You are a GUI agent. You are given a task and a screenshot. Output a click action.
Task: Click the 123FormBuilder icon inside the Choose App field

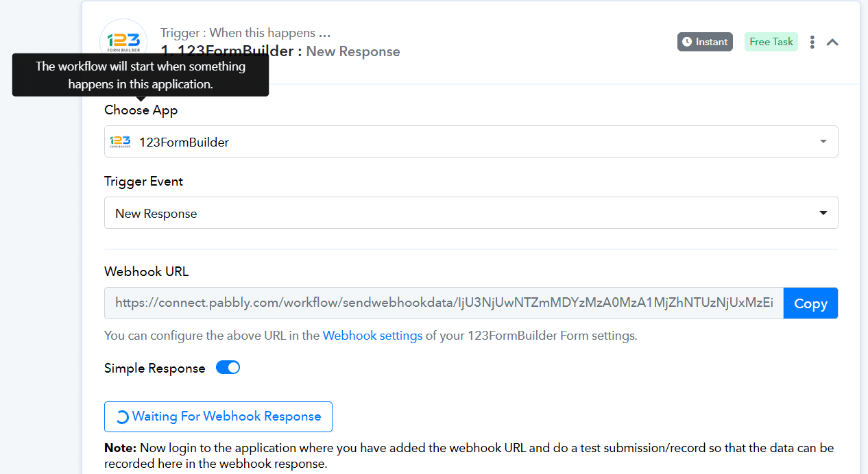[x=120, y=142]
